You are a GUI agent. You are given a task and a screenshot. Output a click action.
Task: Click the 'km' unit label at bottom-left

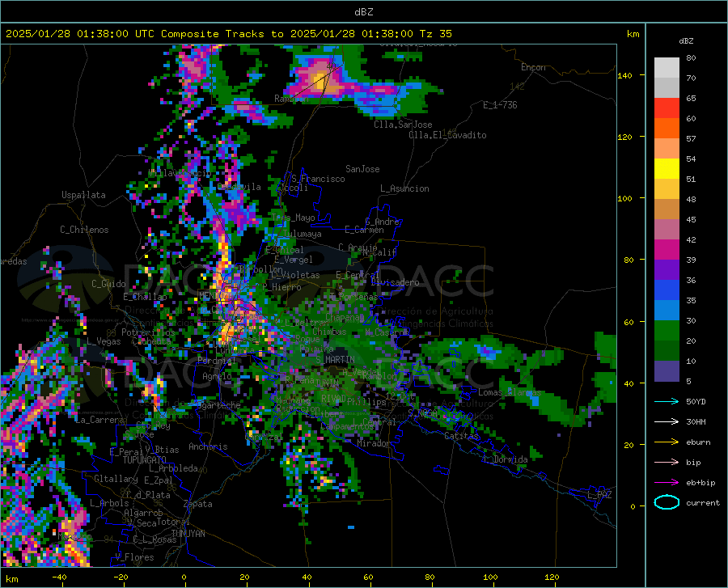tap(11, 579)
